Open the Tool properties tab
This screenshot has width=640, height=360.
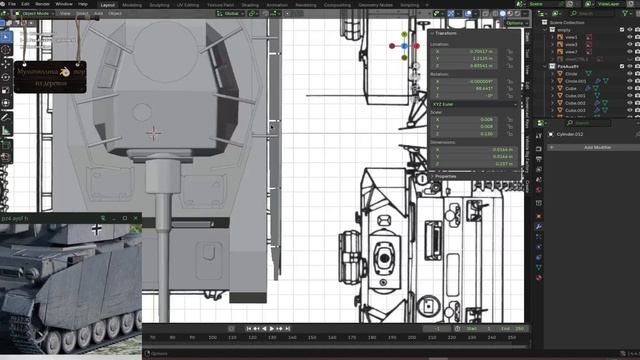point(539,136)
